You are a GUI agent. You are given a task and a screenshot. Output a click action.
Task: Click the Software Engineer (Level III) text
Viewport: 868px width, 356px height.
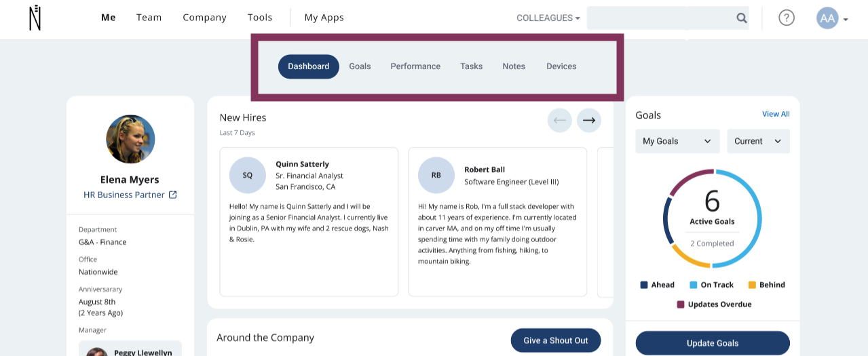tap(512, 182)
